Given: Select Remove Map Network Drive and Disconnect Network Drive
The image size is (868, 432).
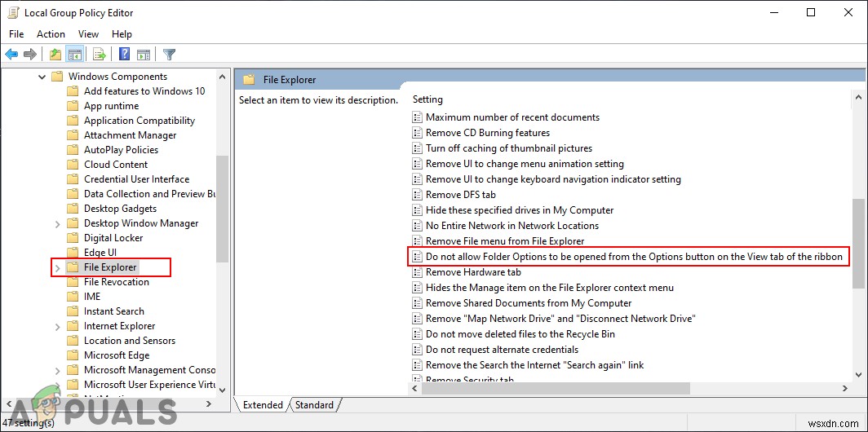Looking at the screenshot, I should (560, 319).
